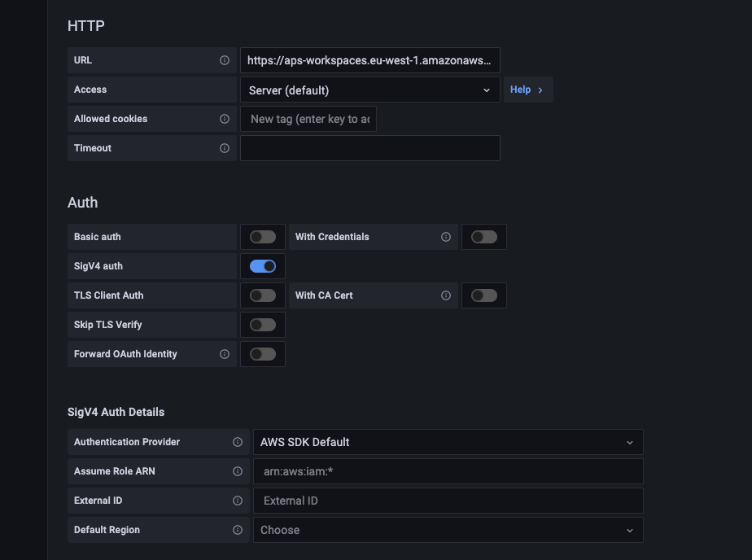Click the With CA Cert info icon
This screenshot has height=560, width=752.
(446, 295)
